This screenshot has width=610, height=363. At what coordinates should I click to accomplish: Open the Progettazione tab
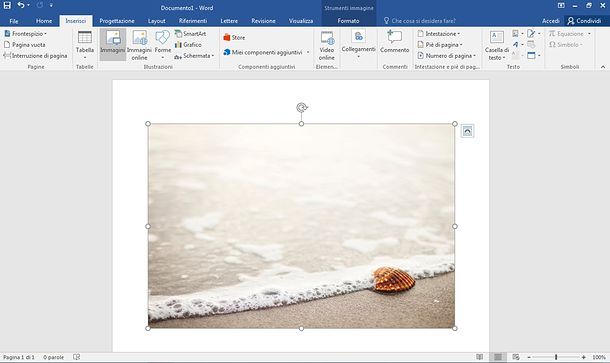click(117, 21)
